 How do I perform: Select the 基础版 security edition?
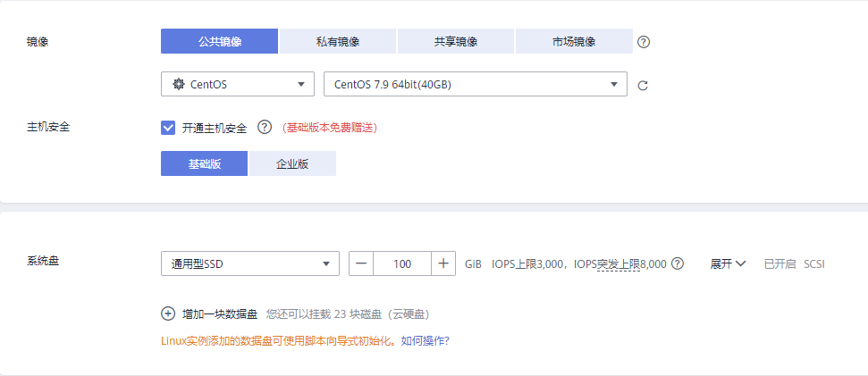click(x=204, y=163)
